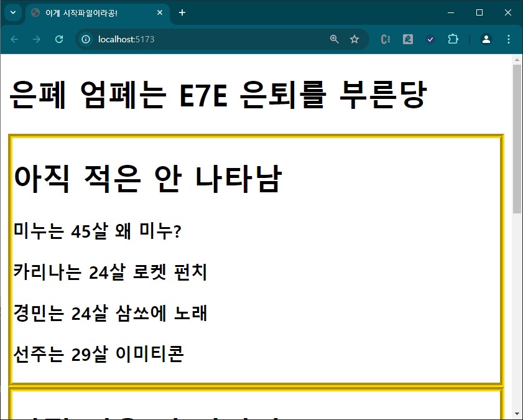Close the 이게 시작파일이라공! tab
Viewport: 523px width, 420px height.
(x=160, y=12)
